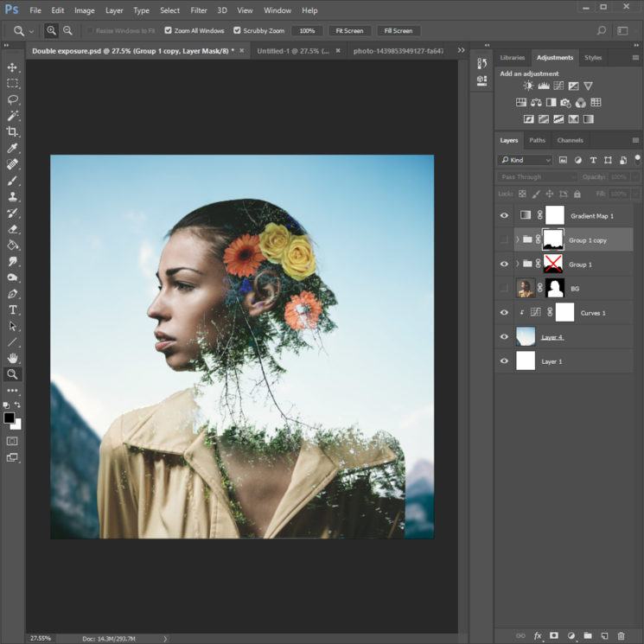644x644 pixels.
Task: Expand the Group 1 copy folder
Action: click(x=518, y=239)
